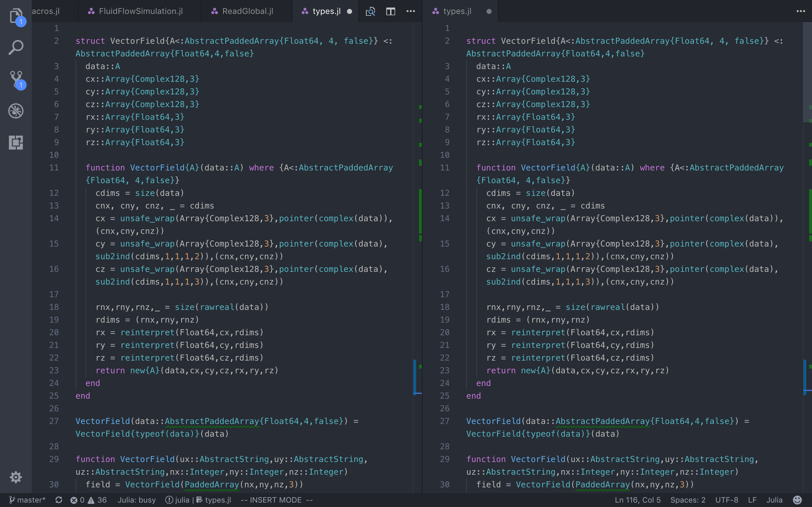
Task: Click the Split Editor icon
Action: [x=390, y=11]
